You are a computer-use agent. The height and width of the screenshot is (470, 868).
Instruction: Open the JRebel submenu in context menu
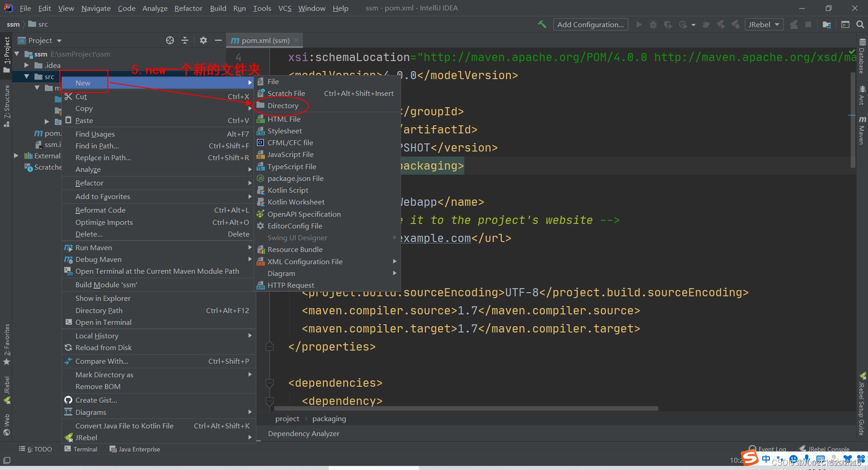pyautogui.click(x=158, y=437)
